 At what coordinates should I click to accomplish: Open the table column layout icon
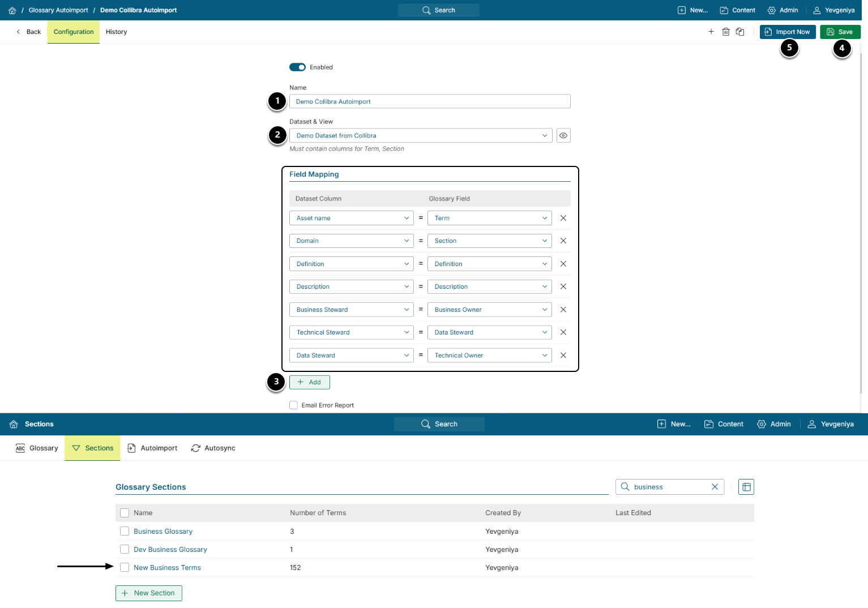click(746, 487)
